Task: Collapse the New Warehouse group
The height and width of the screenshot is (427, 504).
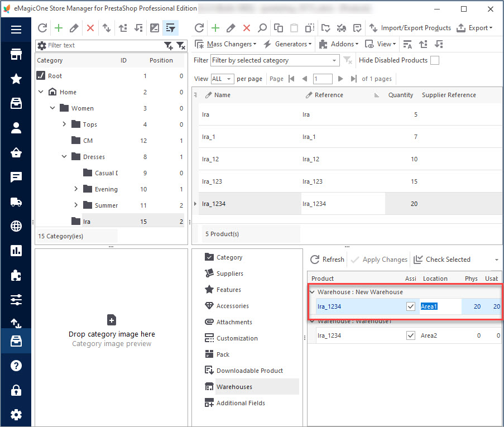Action: (x=312, y=292)
